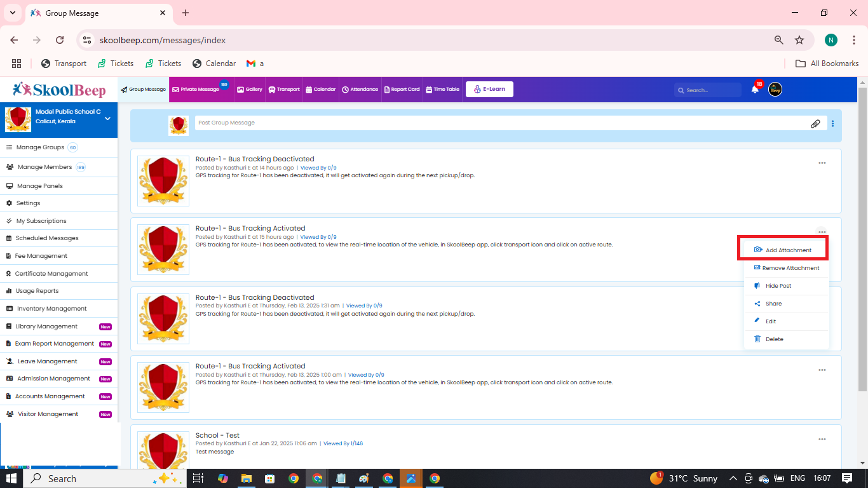
Task: Select Hide Post in post menu
Action: [787, 286]
